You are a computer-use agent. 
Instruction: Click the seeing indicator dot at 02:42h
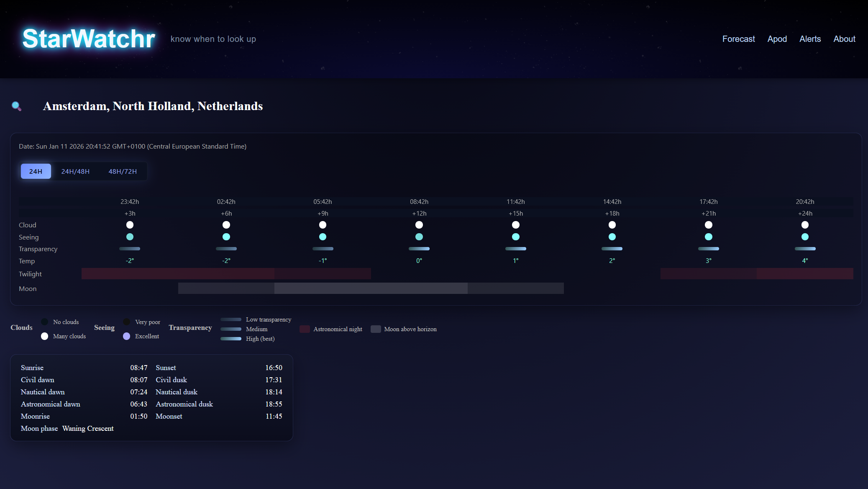pyautogui.click(x=226, y=237)
